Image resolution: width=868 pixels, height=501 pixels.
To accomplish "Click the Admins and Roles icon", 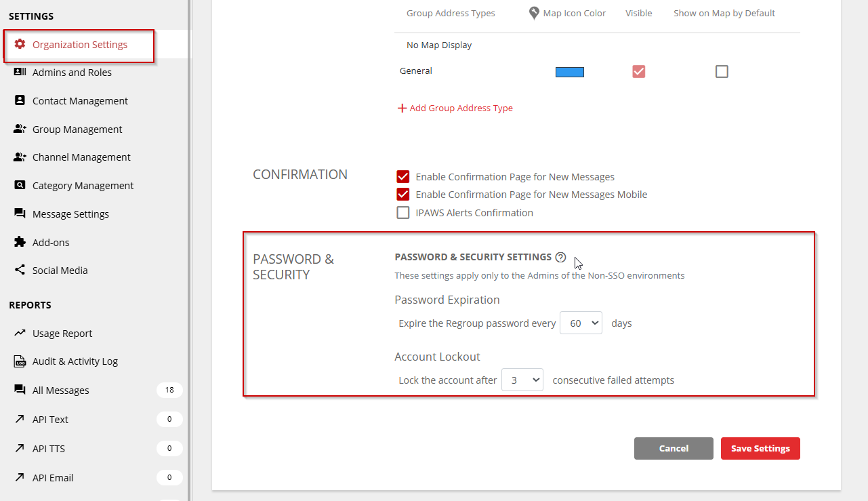I will [20, 72].
